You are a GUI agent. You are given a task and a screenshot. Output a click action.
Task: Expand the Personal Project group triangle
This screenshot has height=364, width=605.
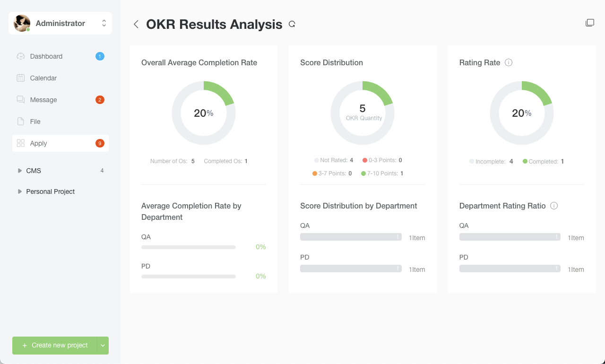pyautogui.click(x=19, y=191)
